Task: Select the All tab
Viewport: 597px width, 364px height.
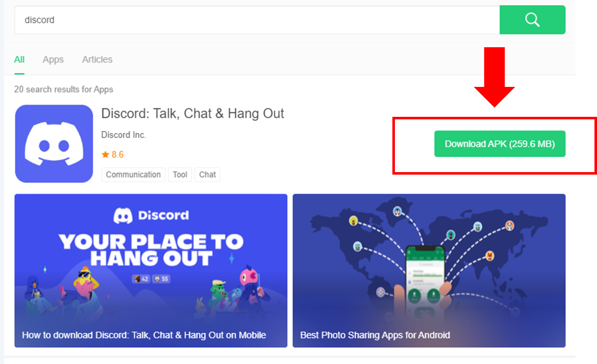Action: pos(19,59)
